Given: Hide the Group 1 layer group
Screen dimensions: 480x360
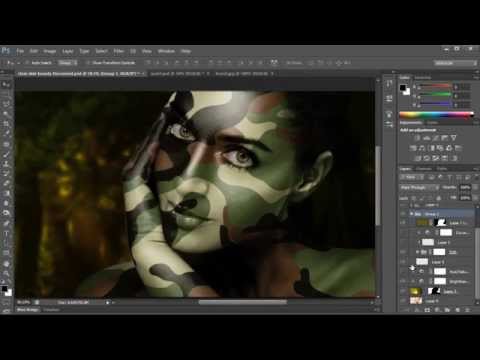Looking at the screenshot, I should (x=403, y=214).
